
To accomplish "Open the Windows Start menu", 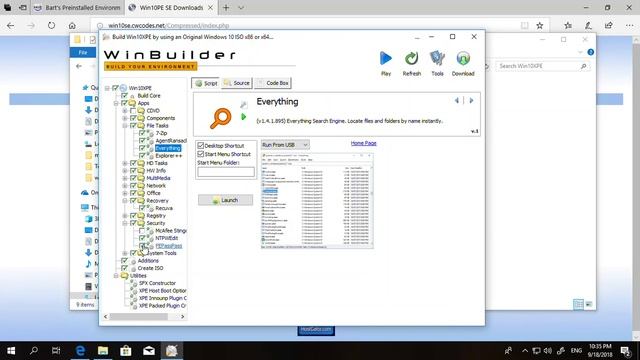I will 11,351.
